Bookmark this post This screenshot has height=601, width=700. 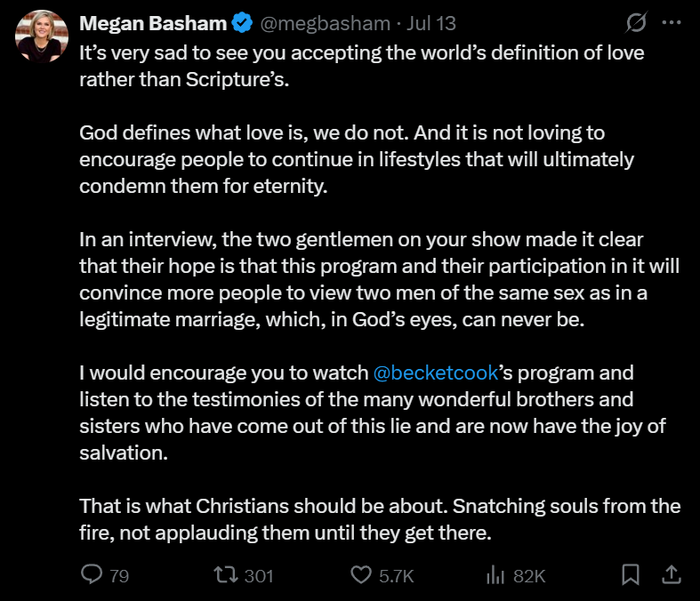(x=631, y=574)
